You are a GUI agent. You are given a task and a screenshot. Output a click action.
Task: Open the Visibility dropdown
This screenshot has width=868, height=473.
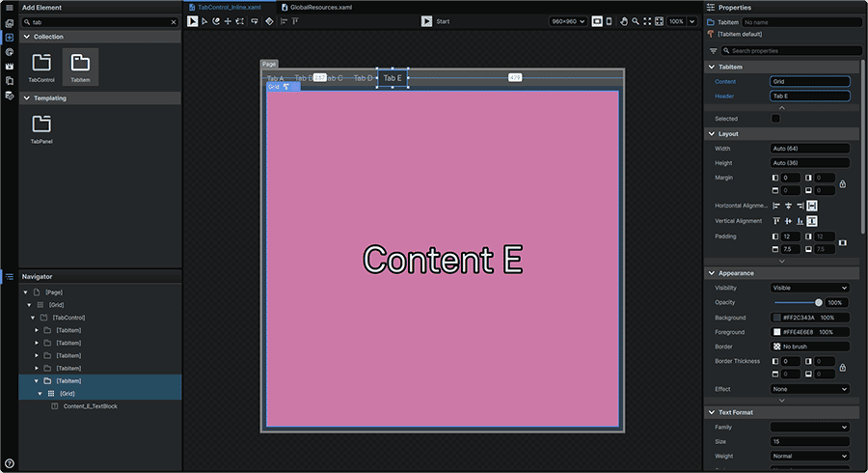pos(810,288)
